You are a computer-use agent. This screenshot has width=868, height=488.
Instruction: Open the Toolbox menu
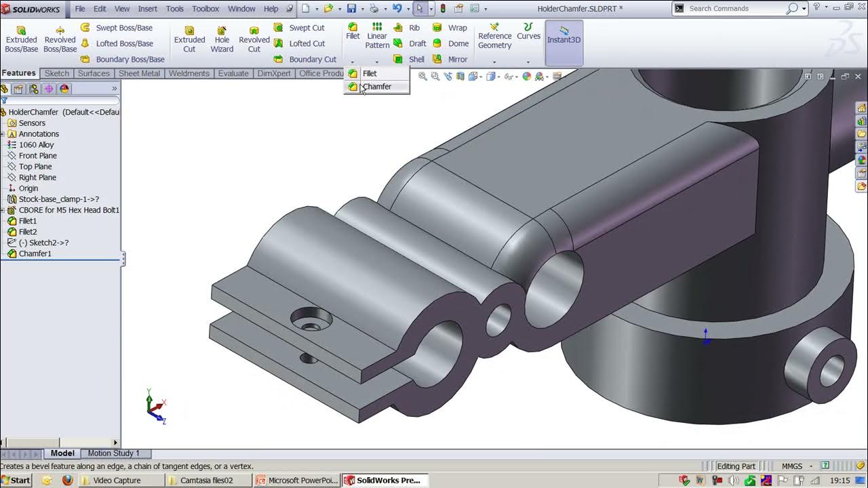click(x=205, y=9)
